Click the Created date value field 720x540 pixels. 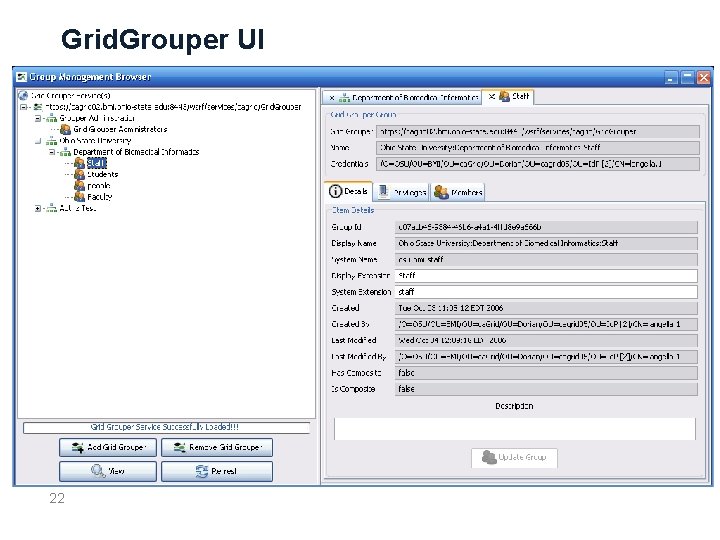point(546,308)
